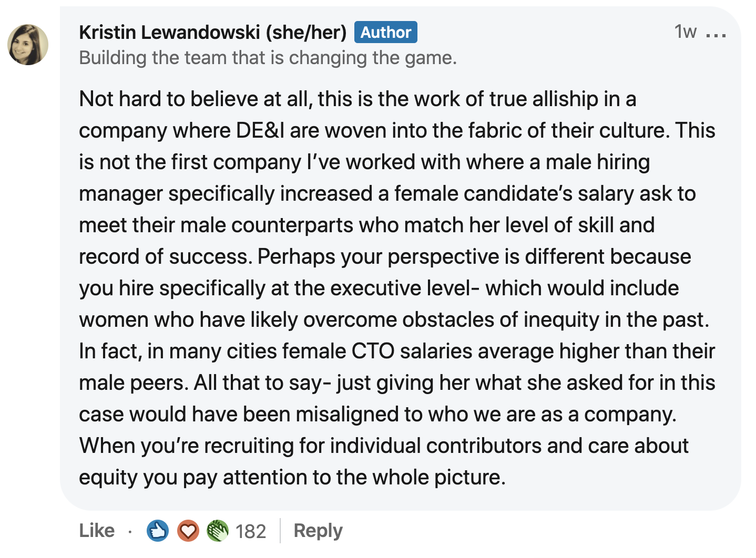
Task: Click the "(she/her)" pronouns label
Action: 306,32
